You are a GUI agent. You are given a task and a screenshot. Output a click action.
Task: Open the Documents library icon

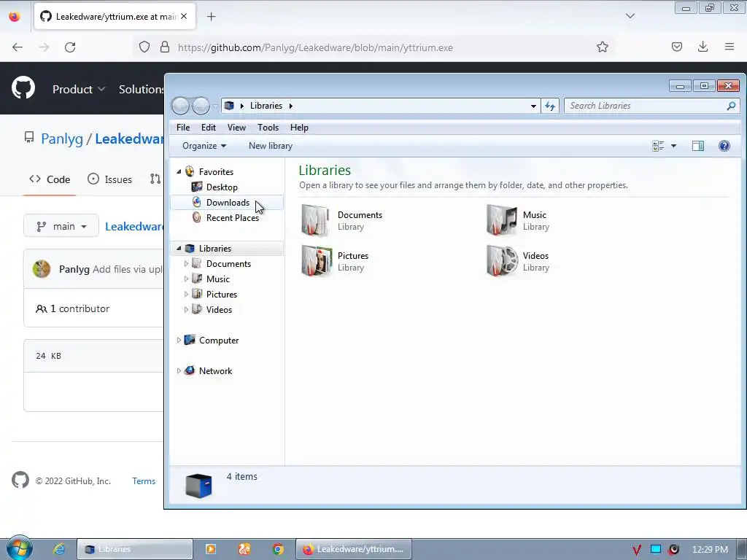315,220
